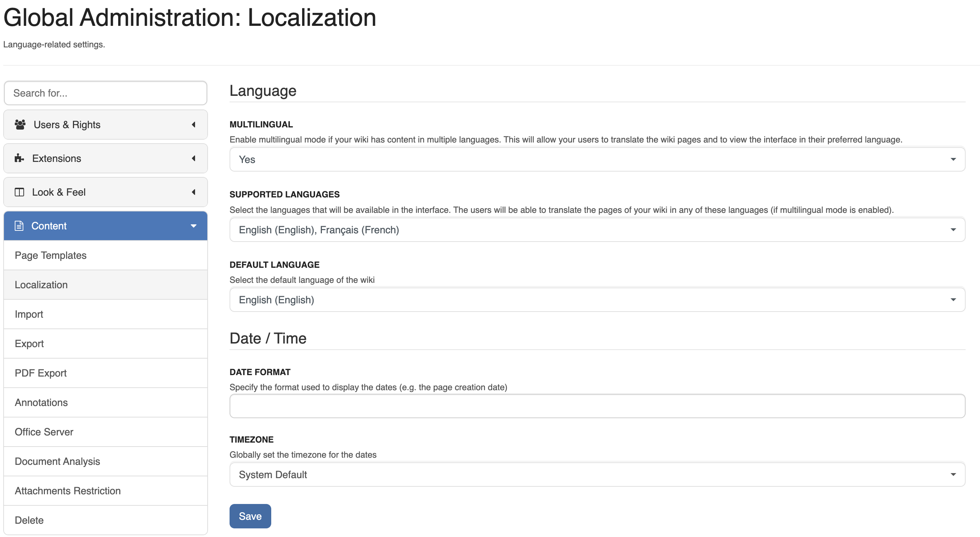Focus the Search for... field
The width and height of the screenshot is (980, 537).
pyautogui.click(x=105, y=93)
